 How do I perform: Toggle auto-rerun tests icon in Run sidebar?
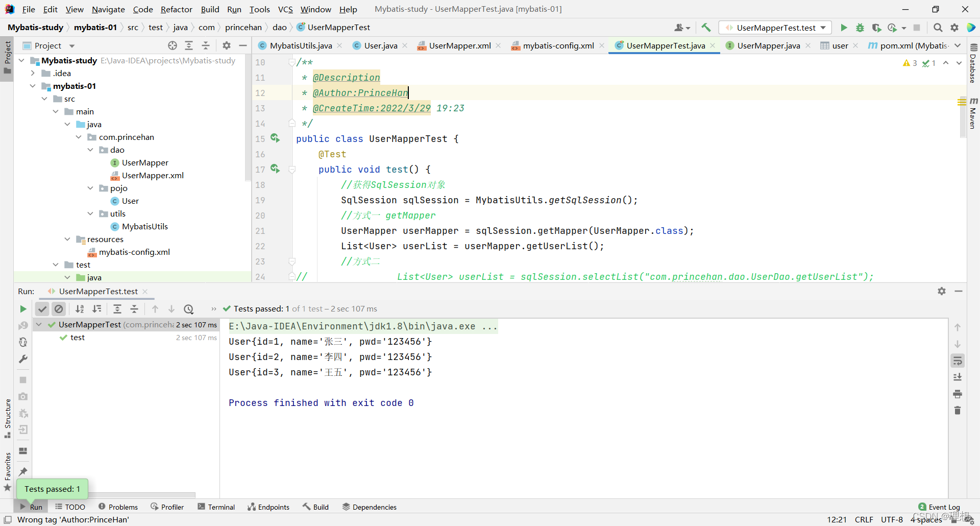tap(23, 342)
